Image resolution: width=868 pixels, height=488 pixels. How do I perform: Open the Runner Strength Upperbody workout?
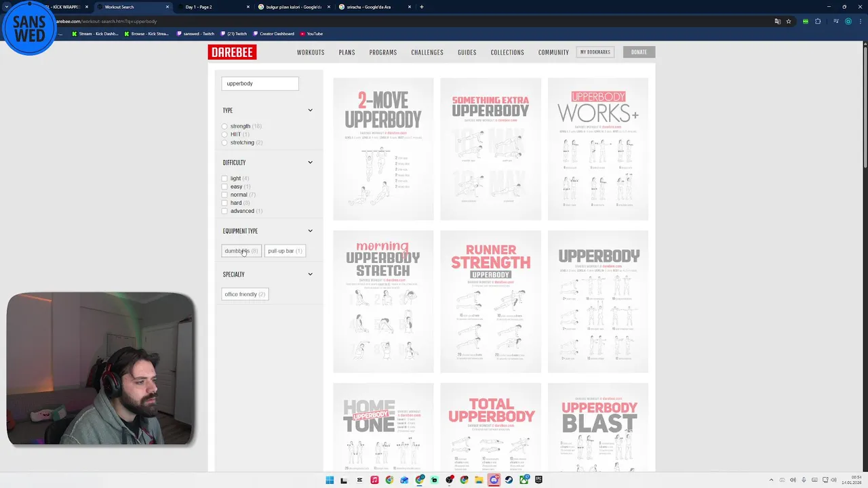pyautogui.click(x=491, y=302)
